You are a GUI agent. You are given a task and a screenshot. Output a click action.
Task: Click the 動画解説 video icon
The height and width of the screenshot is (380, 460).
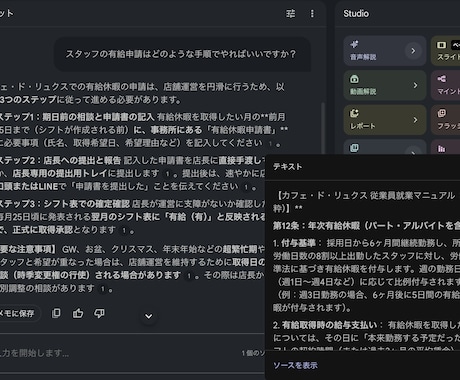354,79
